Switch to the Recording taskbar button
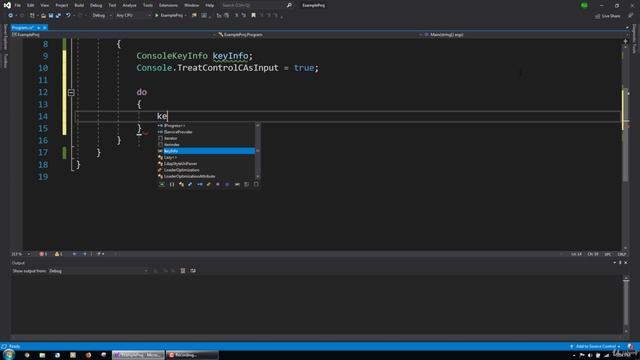The height and width of the screenshot is (360, 640). [191, 355]
